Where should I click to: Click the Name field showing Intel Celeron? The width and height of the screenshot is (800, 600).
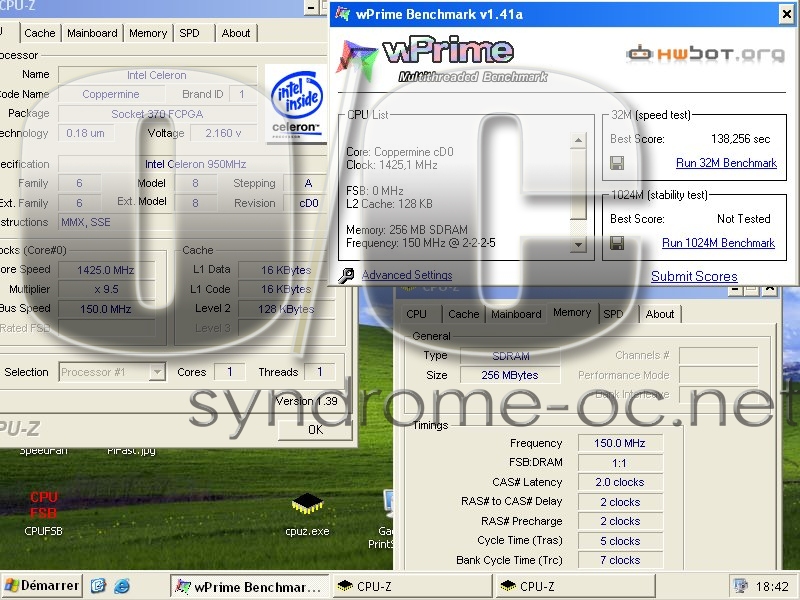coord(157,75)
